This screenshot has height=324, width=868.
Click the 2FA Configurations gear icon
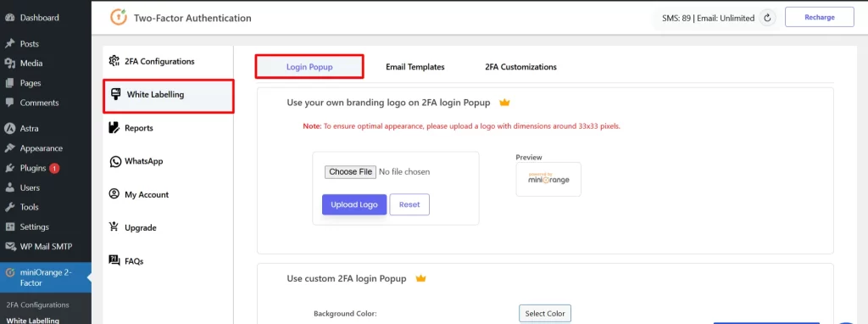coord(114,61)
